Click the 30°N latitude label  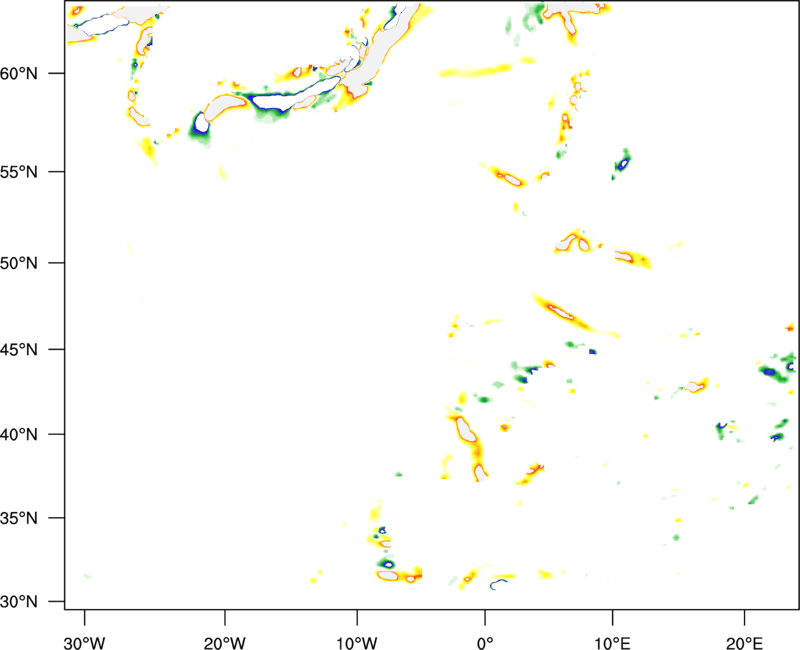tap(20, 602)
